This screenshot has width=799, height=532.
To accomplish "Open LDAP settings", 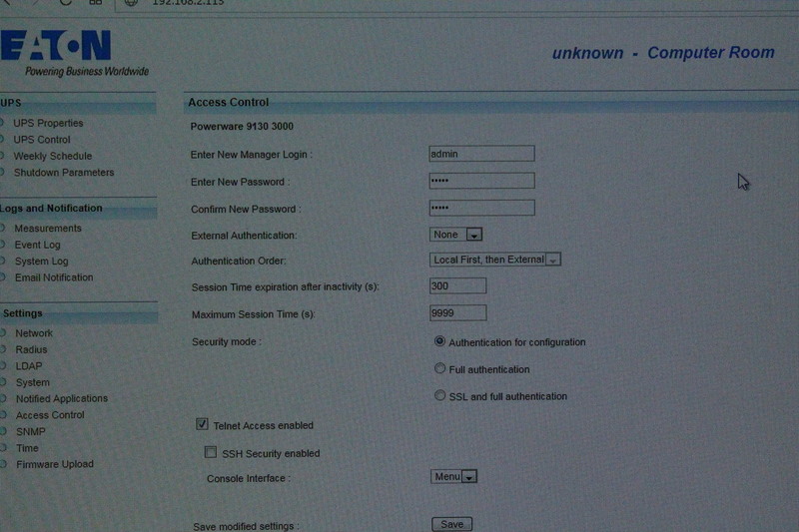I will [29, 366].
